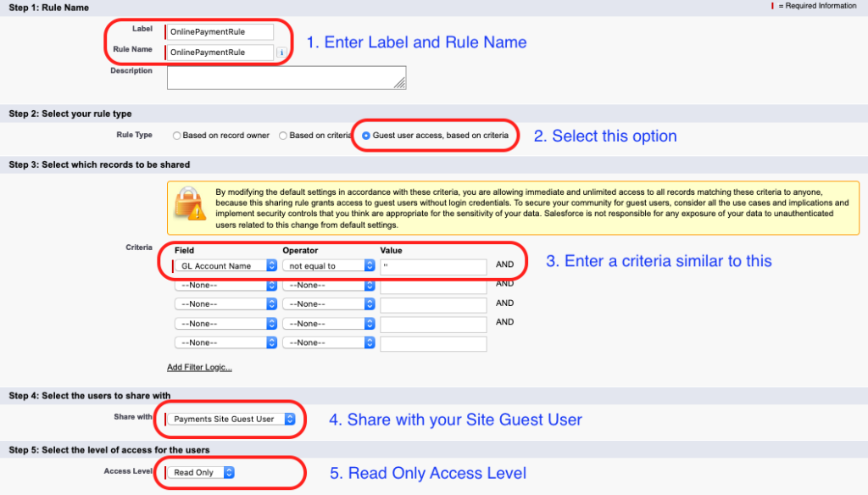This screenshot has height=495, width=868.
Task: Open the not equal to operator dropdown
Action: tap(366, 264)
